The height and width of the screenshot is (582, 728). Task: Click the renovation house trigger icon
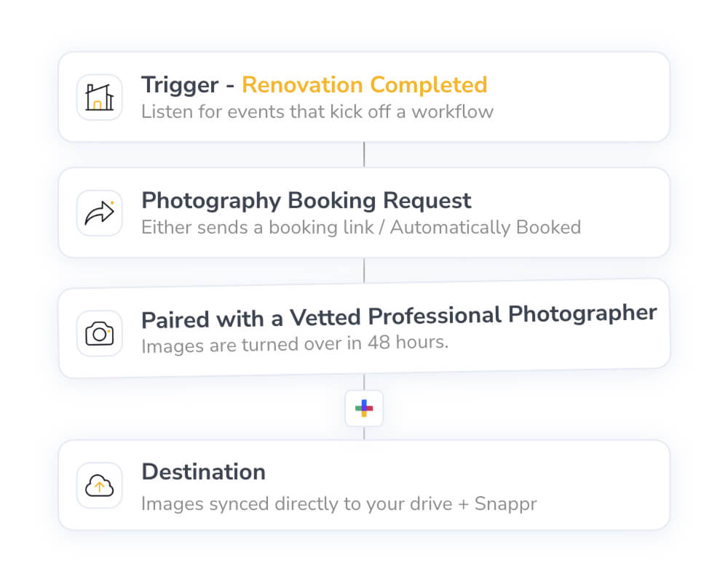click(x=100, y=97)
